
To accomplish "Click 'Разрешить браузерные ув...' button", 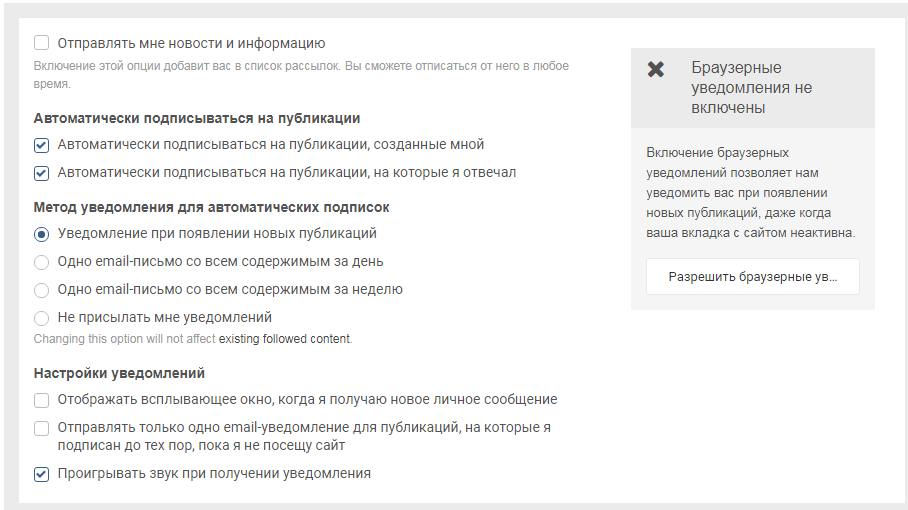I will (753, 277).
